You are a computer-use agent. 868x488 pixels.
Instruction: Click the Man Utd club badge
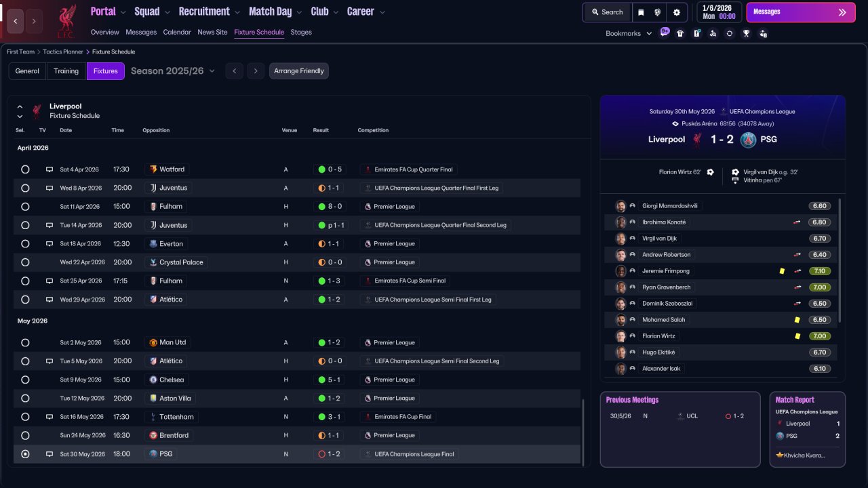153,342
